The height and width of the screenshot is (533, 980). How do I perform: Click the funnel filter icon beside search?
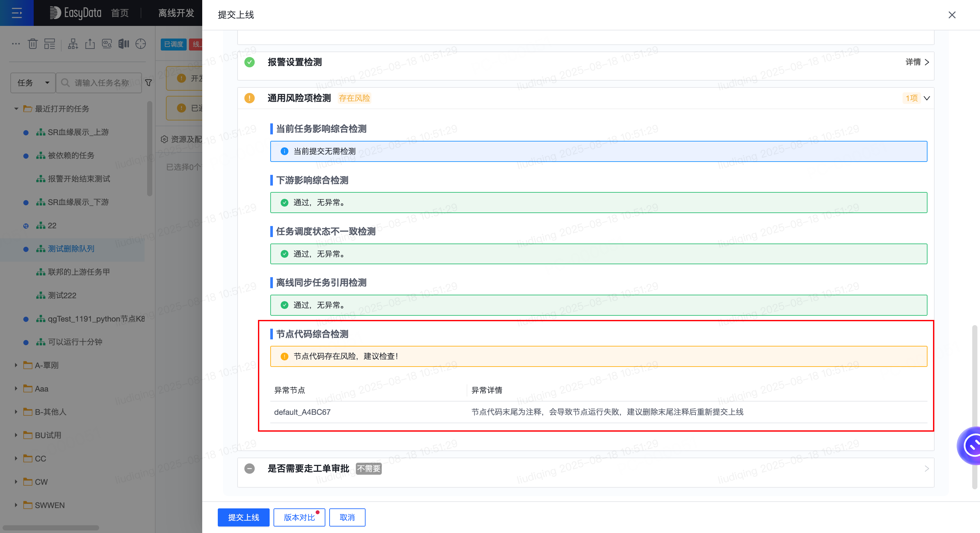click(x=149, y=83)
